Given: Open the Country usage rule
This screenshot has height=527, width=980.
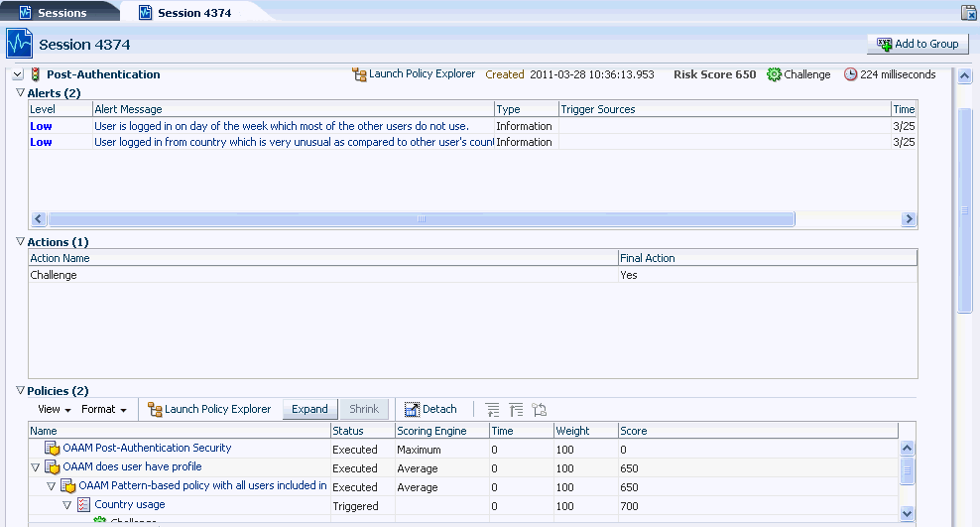Looking at the screenshot, I should pyautogui.click(x=129, y=504).
